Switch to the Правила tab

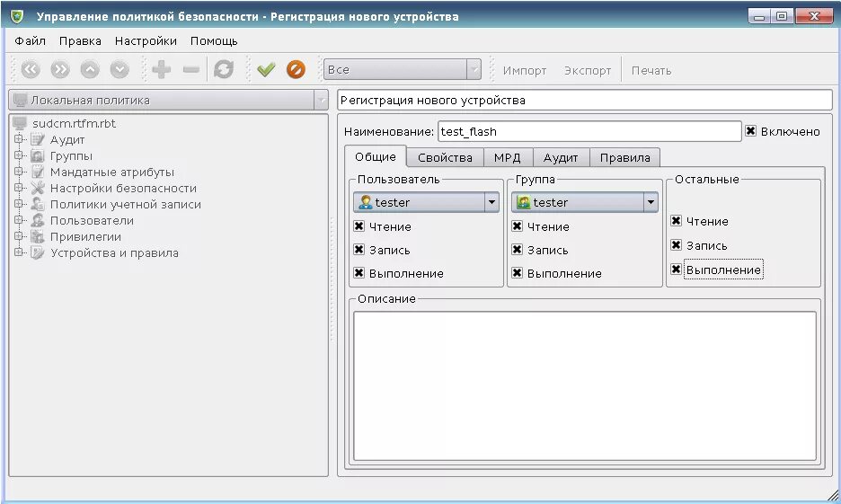click(x=624, y=157)
